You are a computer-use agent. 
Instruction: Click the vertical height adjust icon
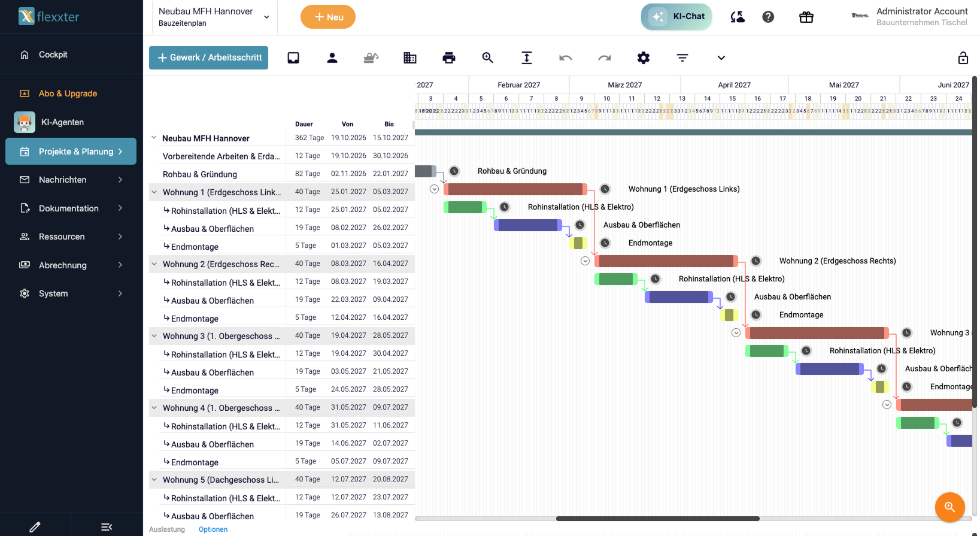tap(527, 57)
